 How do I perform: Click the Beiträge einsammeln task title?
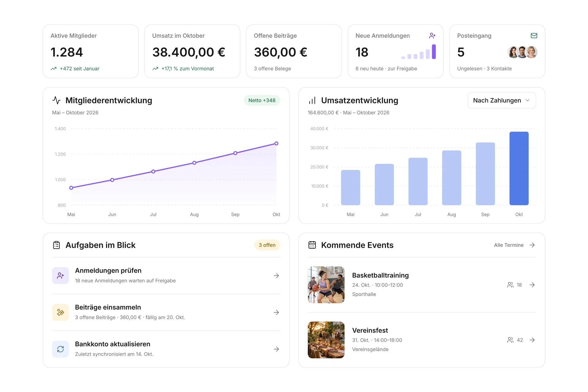pyautogui.click(x=108, y=307)
